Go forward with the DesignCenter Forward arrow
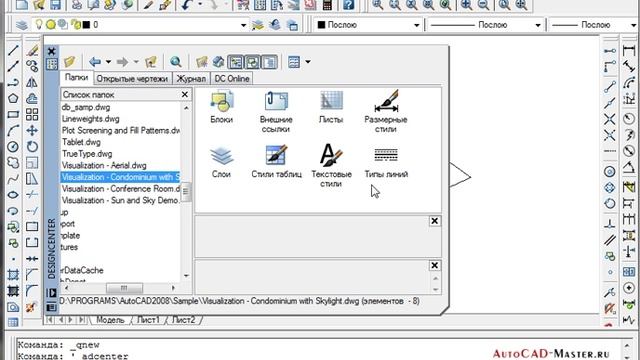 tap(122, 62)
